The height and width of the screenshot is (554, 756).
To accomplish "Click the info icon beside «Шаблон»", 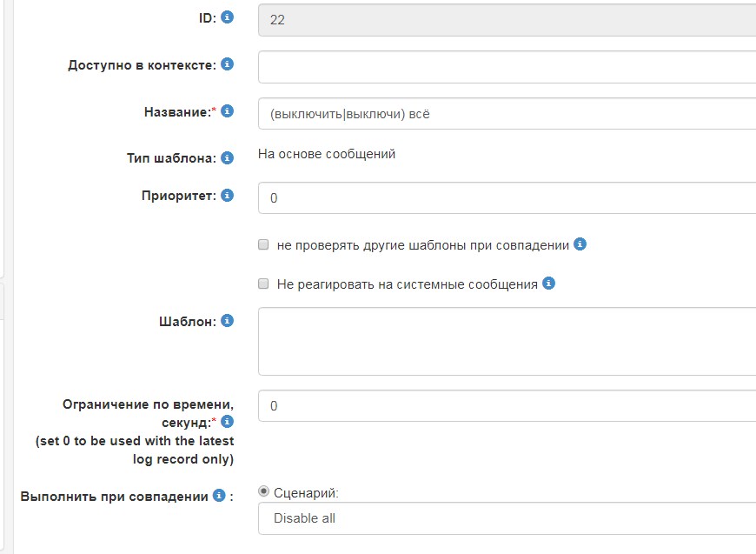I will (227, 318).
